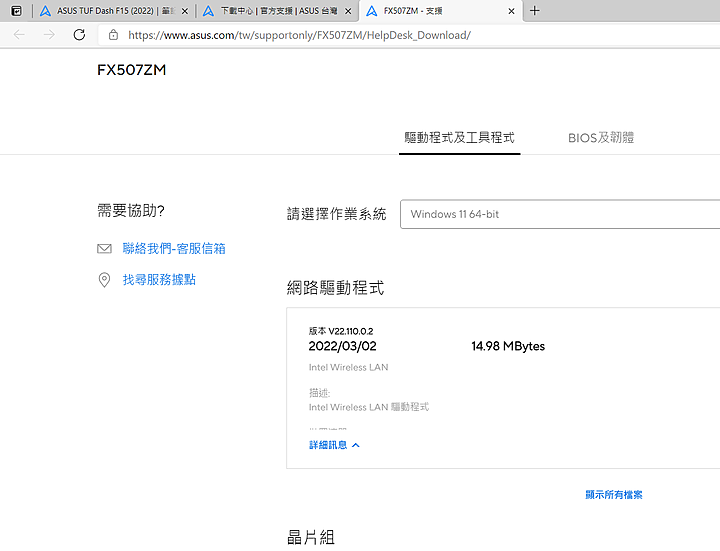Image resolution: width=720 pixels, height=551 pixels.
Task: Close the 下載中心 tab
Action: (x=348, y=11)
